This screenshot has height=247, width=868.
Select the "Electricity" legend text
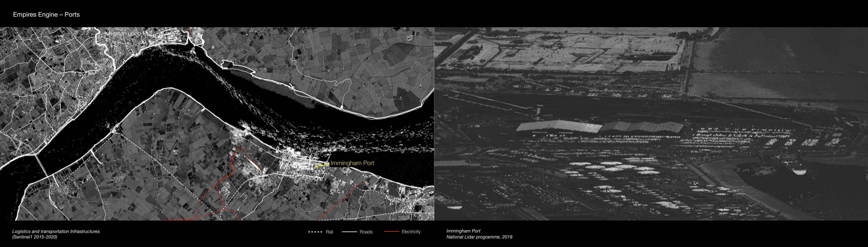click(x=411, y=232)
